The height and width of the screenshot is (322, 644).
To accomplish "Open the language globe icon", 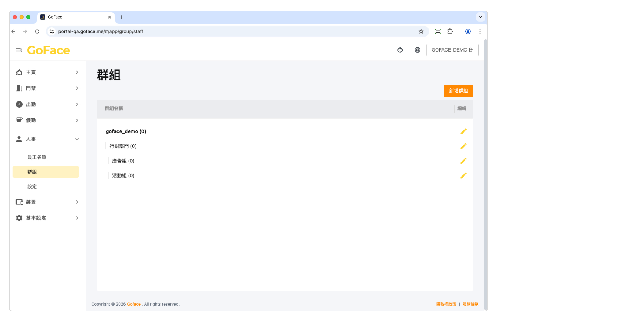I will pyautogui.click(x=418, y=50).
